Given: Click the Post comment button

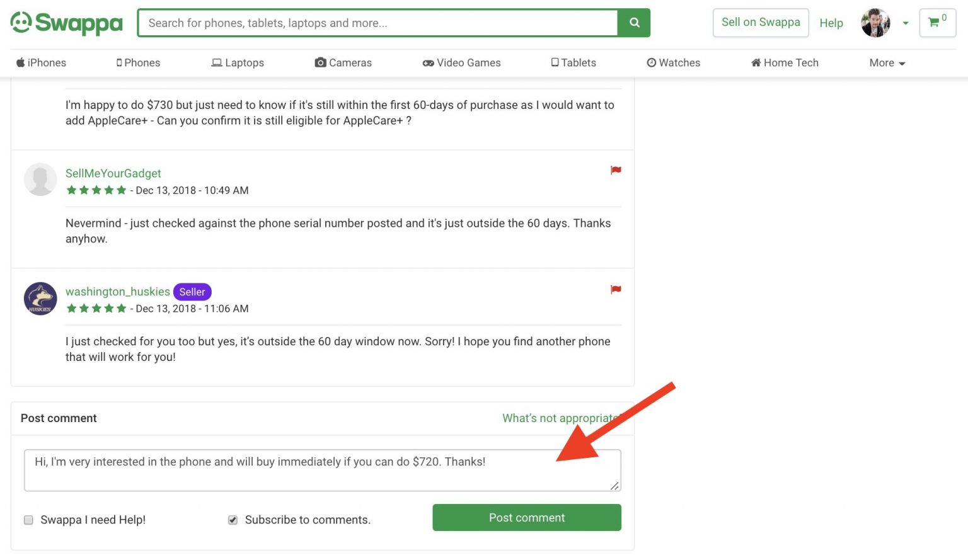Looking at the screenshot, I should [527, 517].
